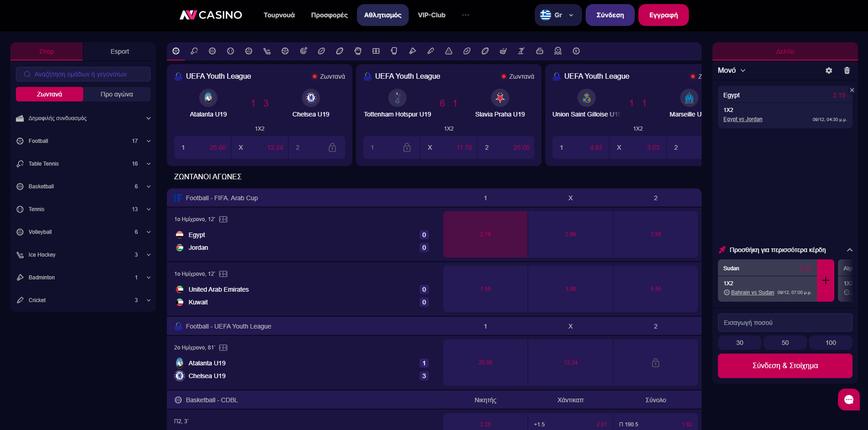868x430 pixels.
Task: Add Sudan bet with plus button
Action: (825, 280)
